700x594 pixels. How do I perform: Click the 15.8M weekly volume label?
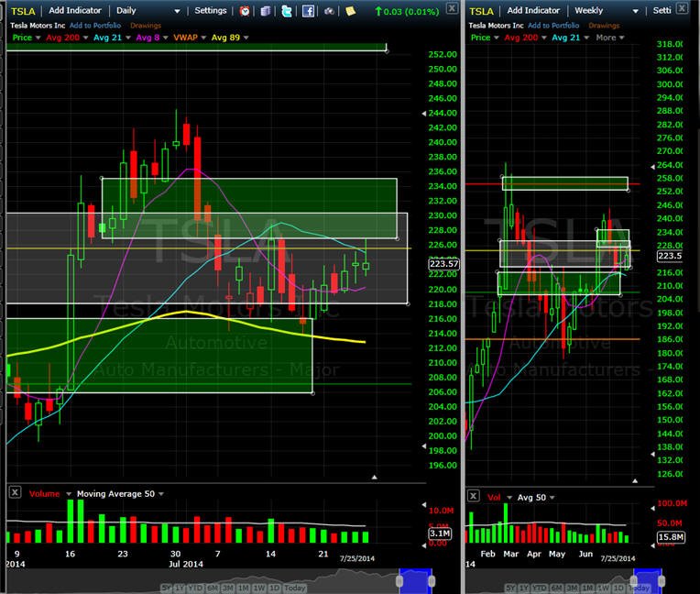click(x=671, y=537)
